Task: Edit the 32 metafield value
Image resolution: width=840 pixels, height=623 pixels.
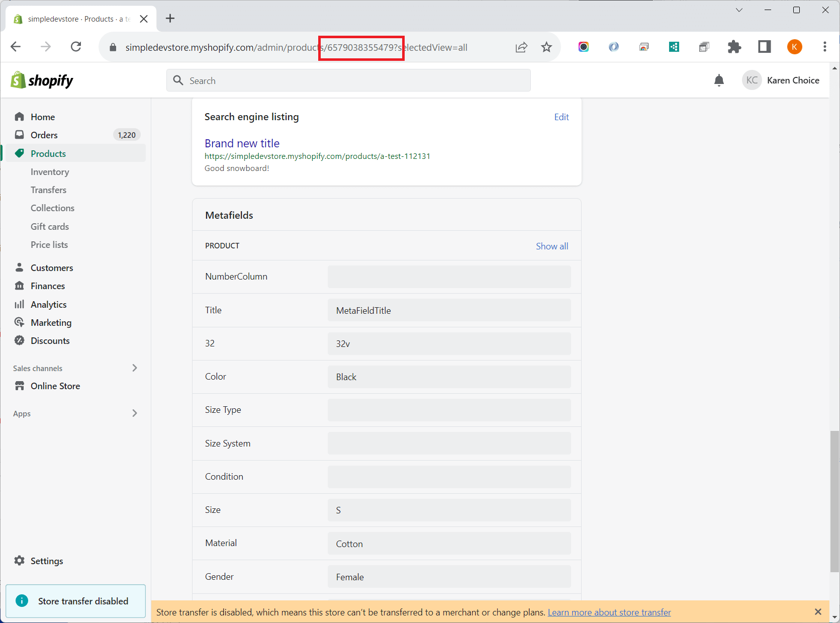Action: (449, 343)
